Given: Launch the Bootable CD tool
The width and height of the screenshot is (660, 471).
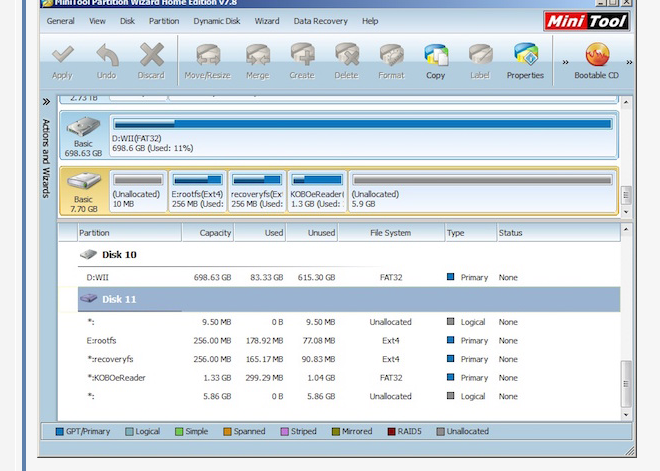Looking at the screenshot, I should pyautogui.click(x=596, y=55).
